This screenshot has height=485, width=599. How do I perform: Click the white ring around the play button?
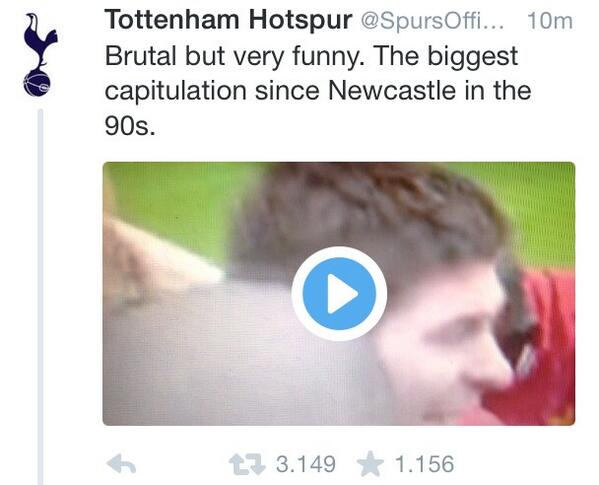[339, 251]
